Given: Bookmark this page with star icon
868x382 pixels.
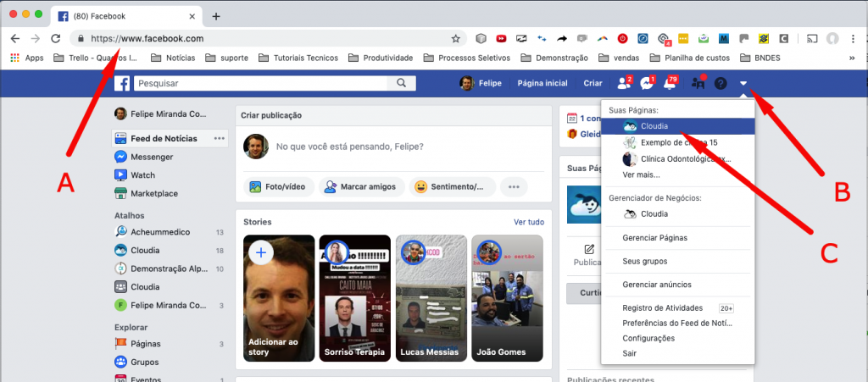Looking at the screenshot, I should pos(455,39).
